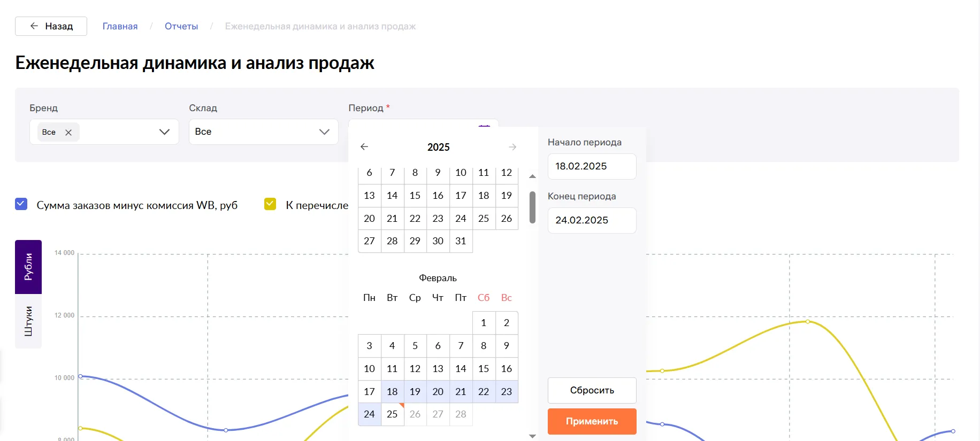980x441 pixels.
Task: Switch to the Рубли tab
Action: tap(28, 267)
